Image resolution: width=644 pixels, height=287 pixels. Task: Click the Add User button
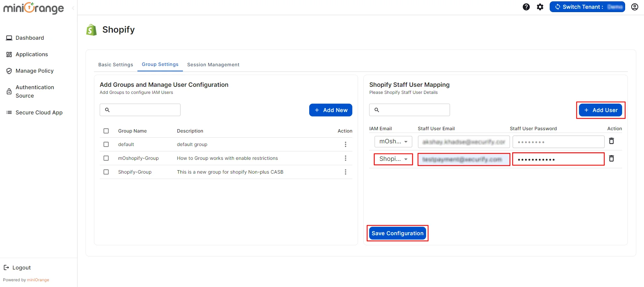601,110
